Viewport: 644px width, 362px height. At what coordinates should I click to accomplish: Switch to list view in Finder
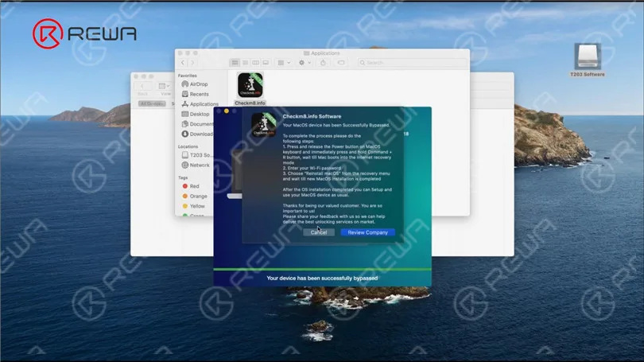coord(245,63)
